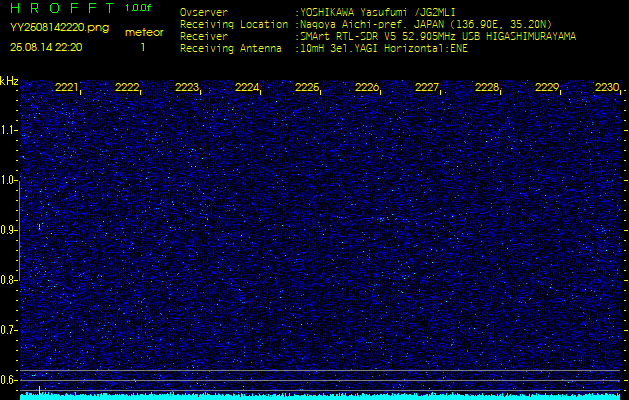Screen dimensions: 629x400
Task: Click the 0.8 kHz frequency label
Action: click(x=7, y=280)
